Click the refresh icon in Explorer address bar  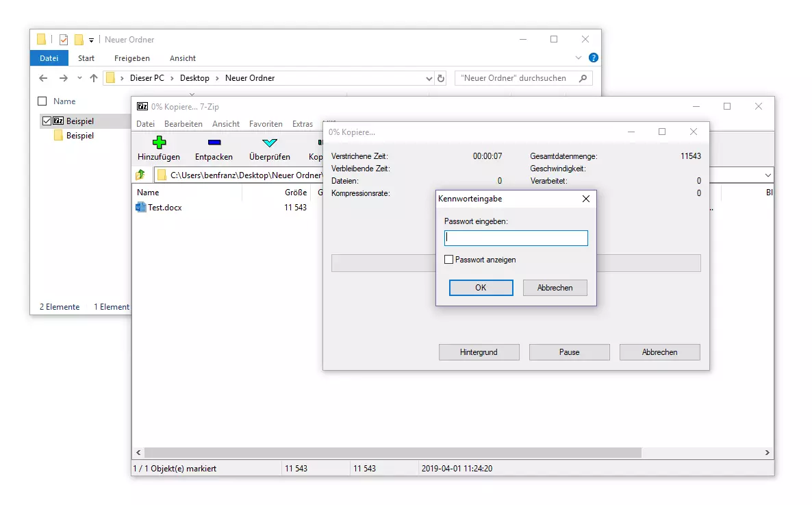[x=441, y=78]
